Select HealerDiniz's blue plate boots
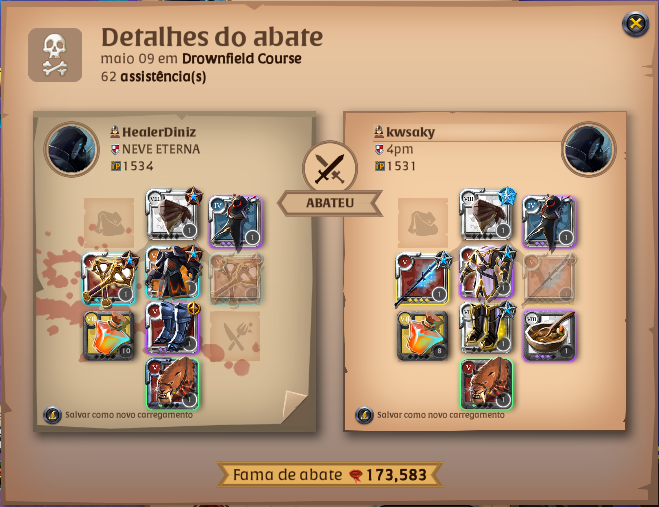 pos(173,328)
